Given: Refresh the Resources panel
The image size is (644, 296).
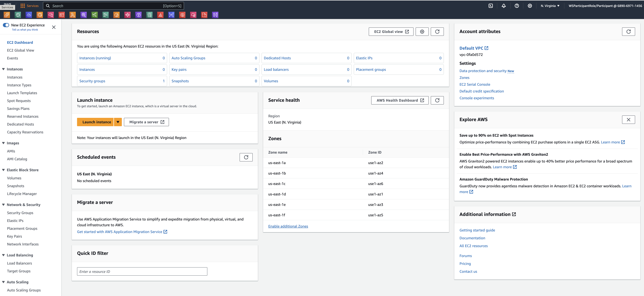Looking at the screenshot, I should [x=437, y=31].
